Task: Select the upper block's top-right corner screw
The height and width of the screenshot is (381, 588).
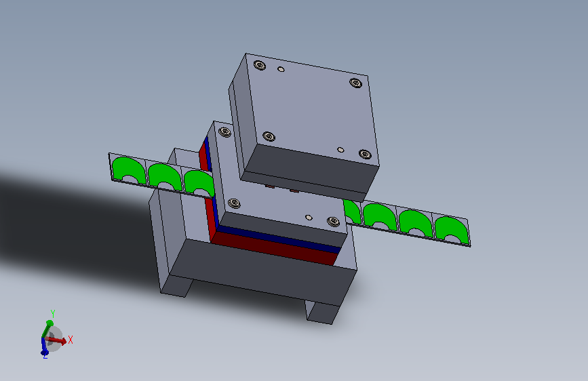Action: pos(355,83)
